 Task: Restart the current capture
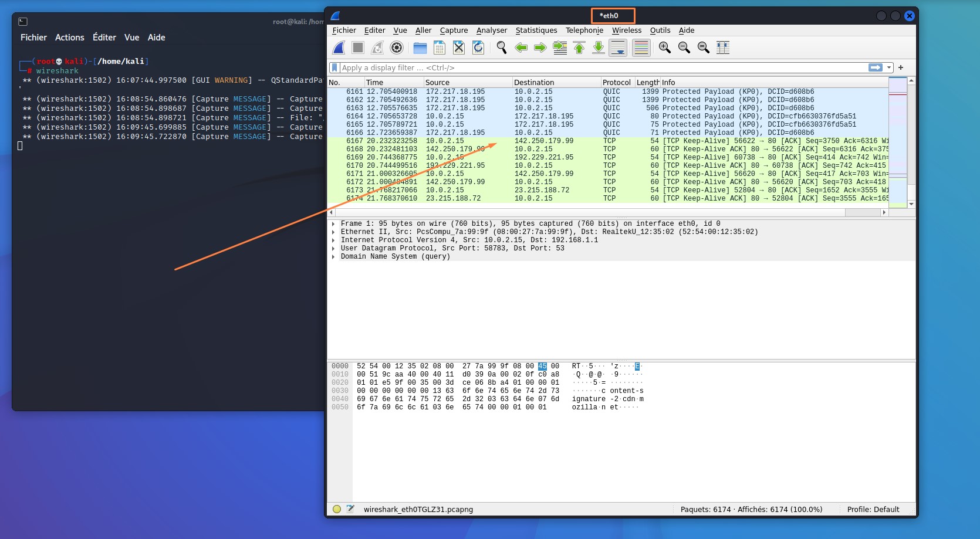(x=377, y=48)
